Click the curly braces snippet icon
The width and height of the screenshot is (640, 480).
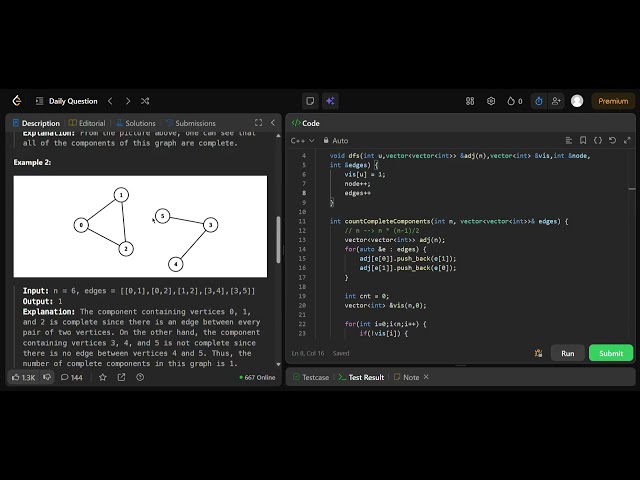click(x=598, y=140)
